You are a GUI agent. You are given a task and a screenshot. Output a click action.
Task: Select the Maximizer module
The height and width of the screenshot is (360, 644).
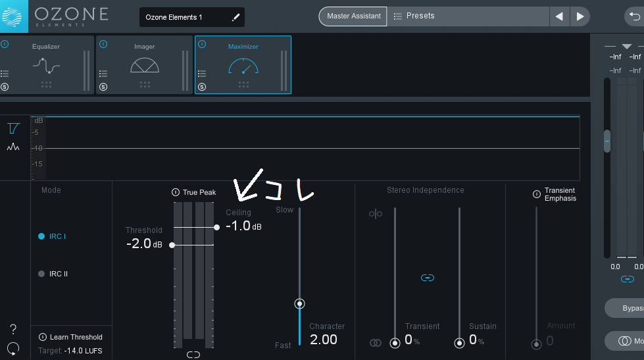(243, 65)
